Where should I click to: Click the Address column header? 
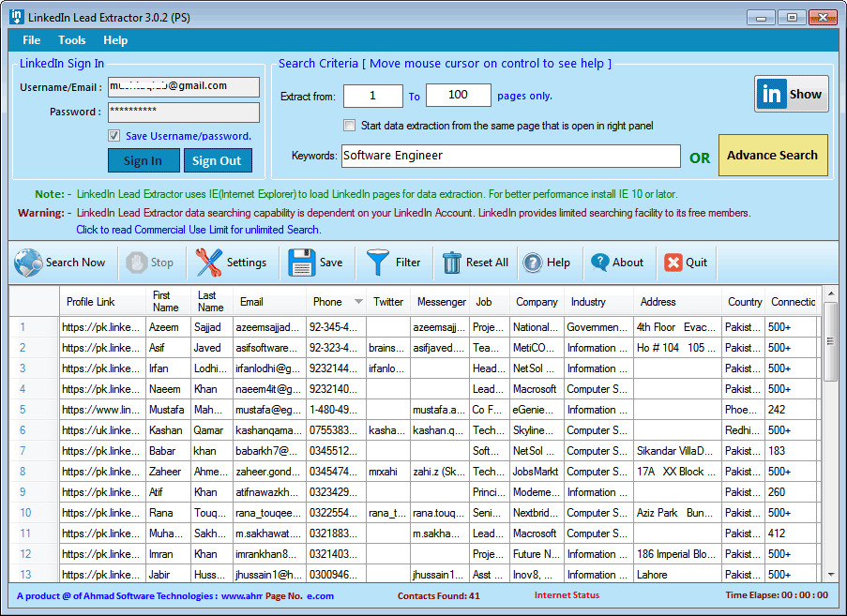tap(677, 301)
